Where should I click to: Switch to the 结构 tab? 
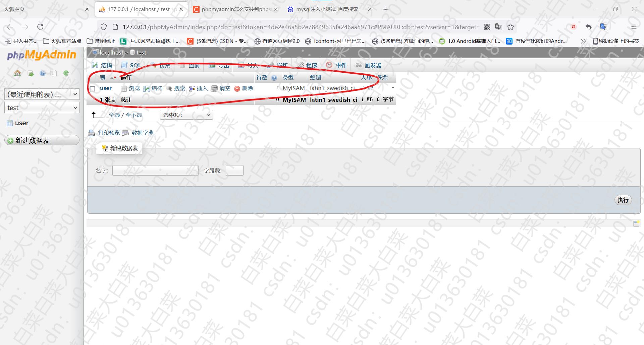[102, 65]
